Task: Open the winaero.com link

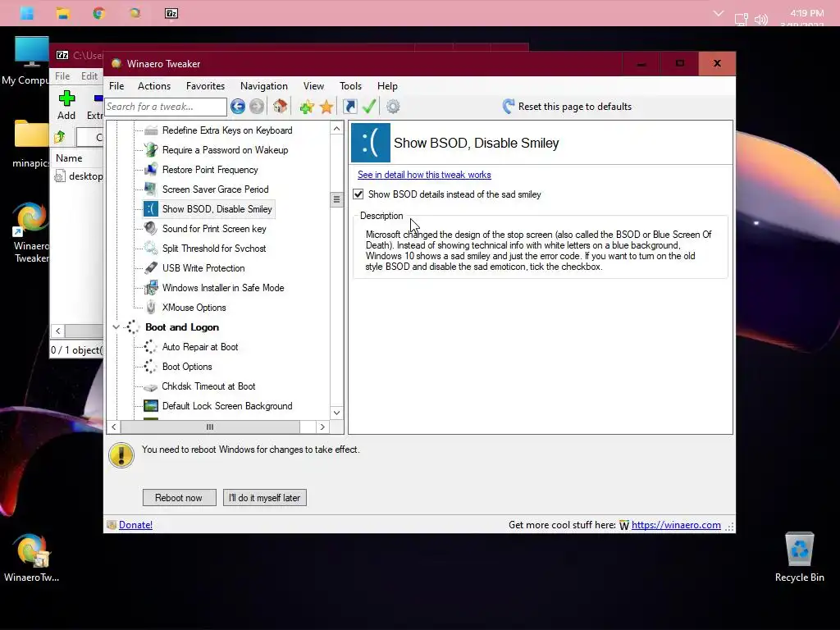Action: (x=676, y=525)
